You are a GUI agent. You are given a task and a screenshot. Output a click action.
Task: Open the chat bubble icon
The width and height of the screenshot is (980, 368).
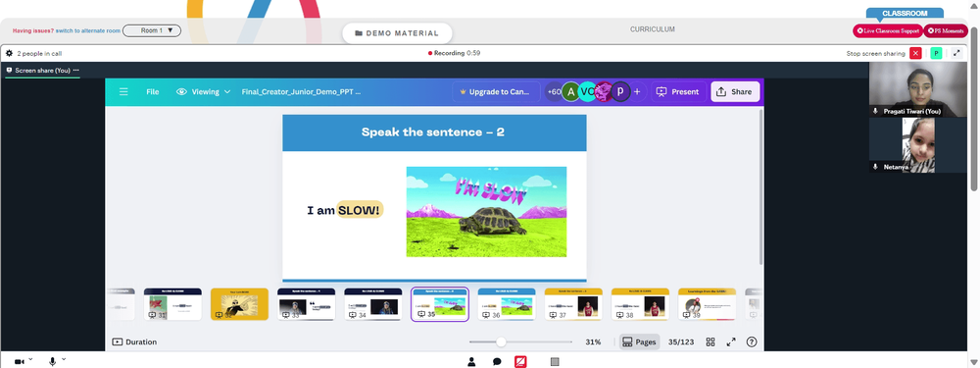[x=497, y=362]
